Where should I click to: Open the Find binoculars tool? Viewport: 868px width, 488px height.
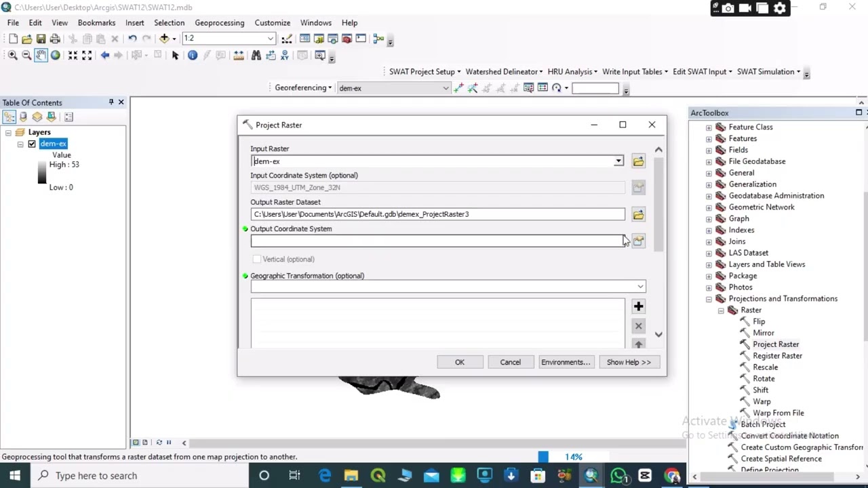256,56
